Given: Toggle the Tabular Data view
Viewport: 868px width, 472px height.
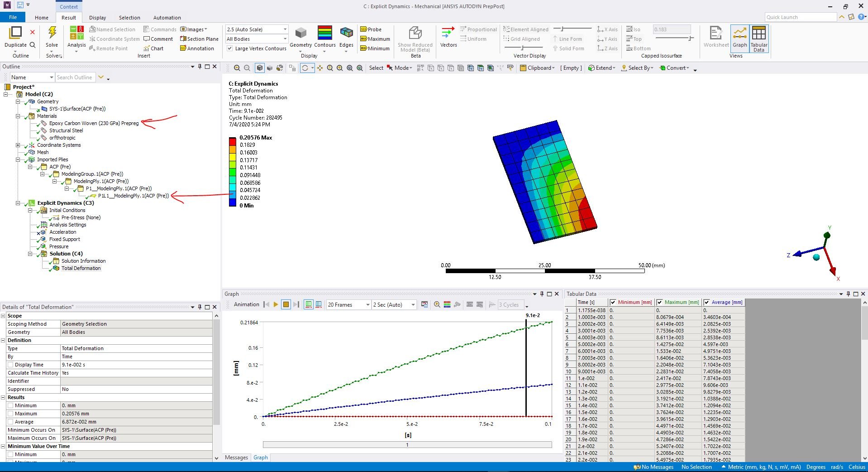Looking at the screenshot, I should tap(759, 39).
